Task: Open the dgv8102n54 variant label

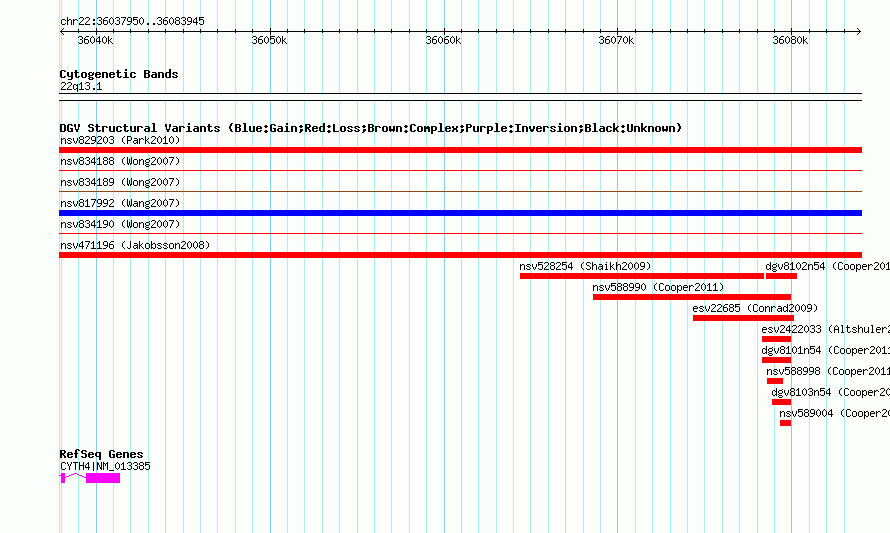Action: 828,266
